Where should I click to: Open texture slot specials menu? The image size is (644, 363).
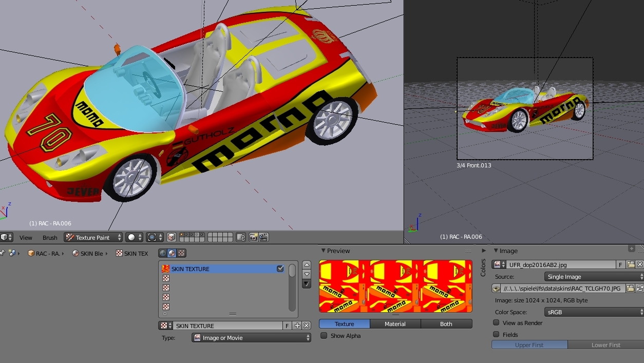[307, 284]
